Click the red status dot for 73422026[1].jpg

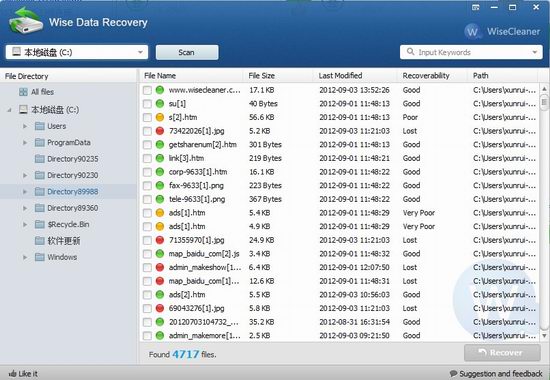[160, 131]
